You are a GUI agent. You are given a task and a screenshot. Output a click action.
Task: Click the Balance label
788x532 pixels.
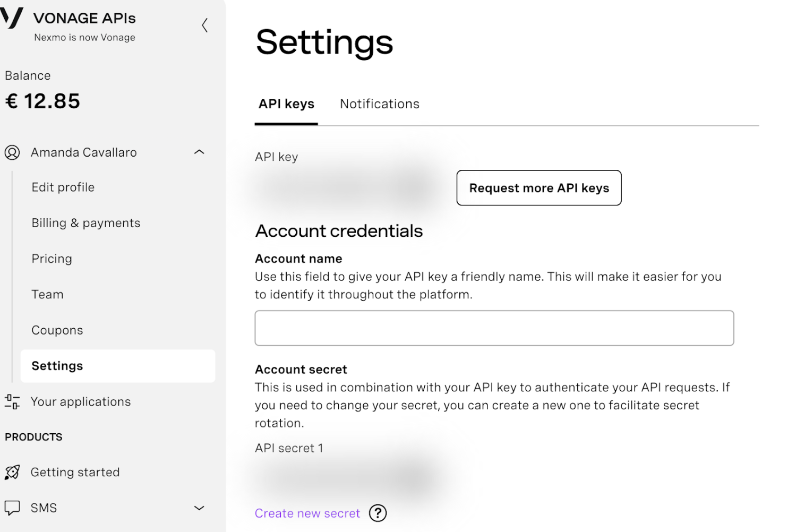(x=28, y=75)
